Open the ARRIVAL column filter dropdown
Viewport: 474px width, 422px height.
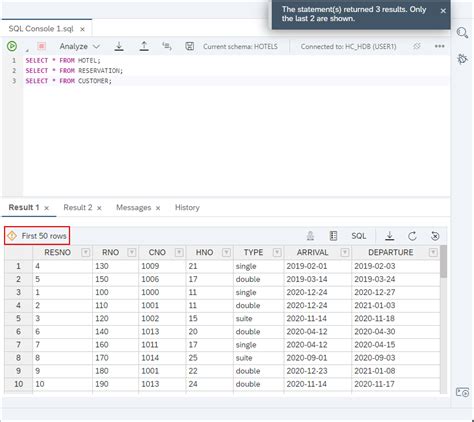coord(345,252)
